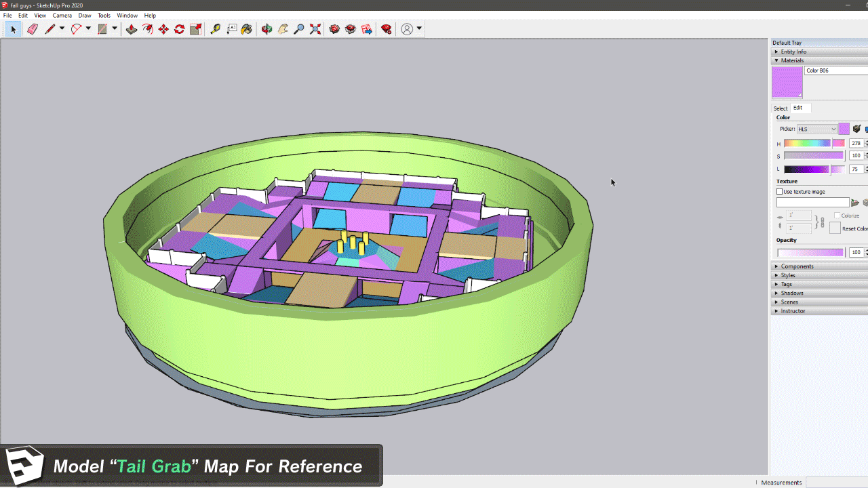Select the Pan hand tool
This screenshot has height=488, width=868.
(283, 29)
